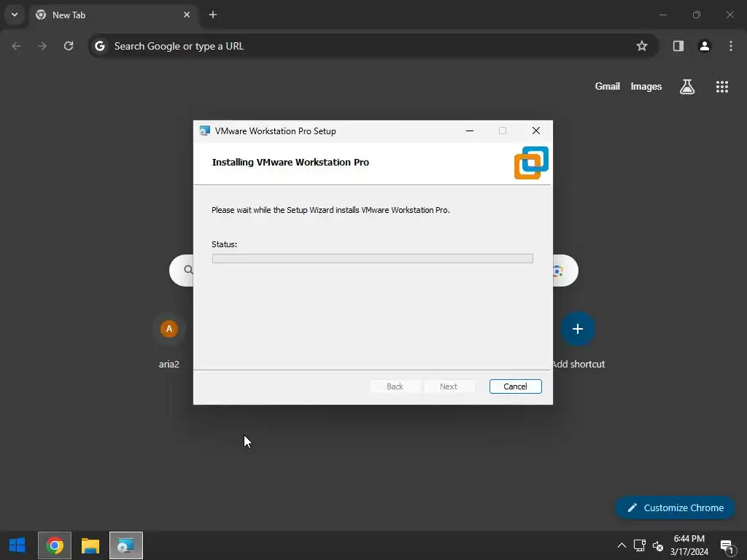Close the New Tab tab
Image resolution: width=747 pixels, height=560 pixels.
187,15
